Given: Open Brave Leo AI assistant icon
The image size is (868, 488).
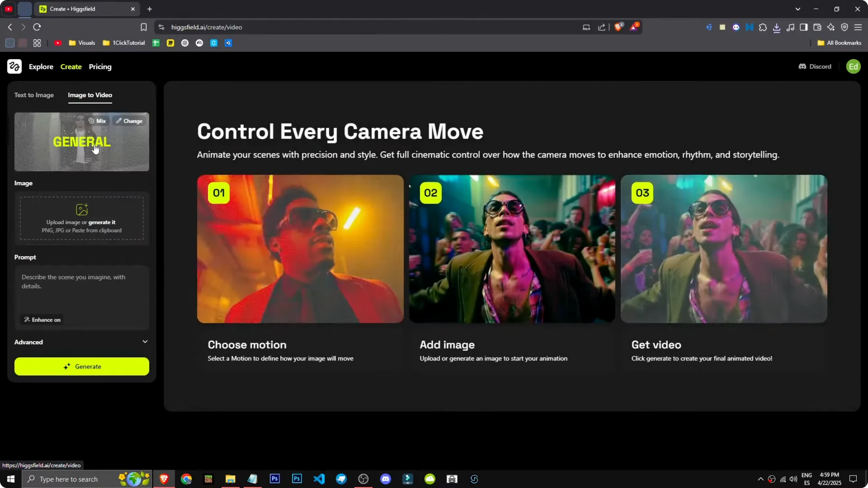Looking at the screenshot, I should pos(831,27).
